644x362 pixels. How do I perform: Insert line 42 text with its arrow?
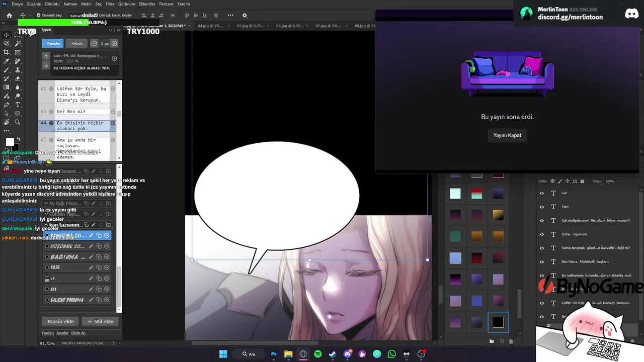pos(113,89)
